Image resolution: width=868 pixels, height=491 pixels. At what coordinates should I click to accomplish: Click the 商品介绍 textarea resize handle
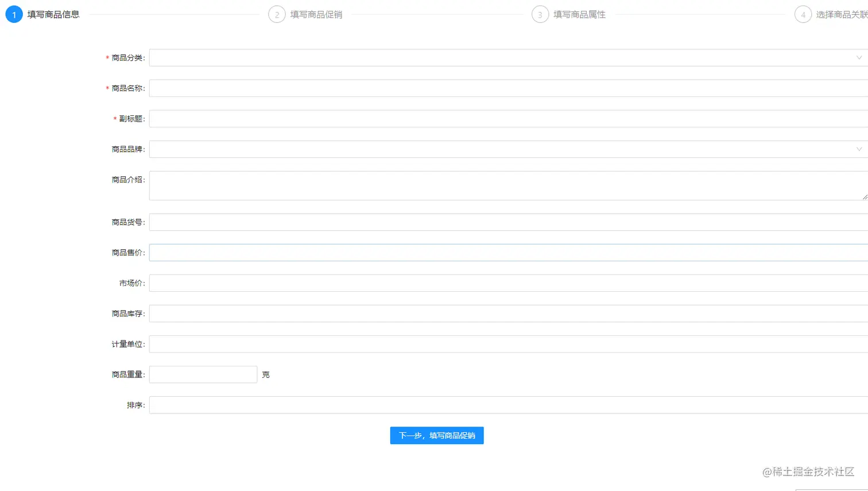point(865,197)
